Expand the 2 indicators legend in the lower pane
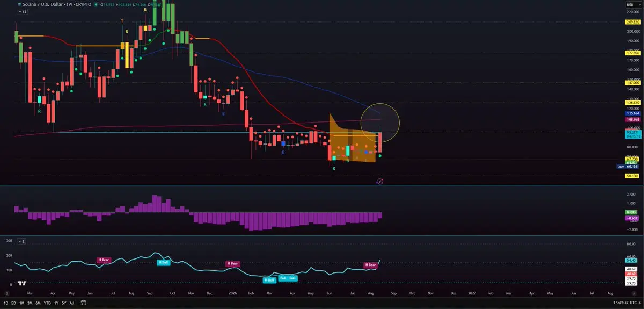644x309 pixels. [x=21, y=242]
